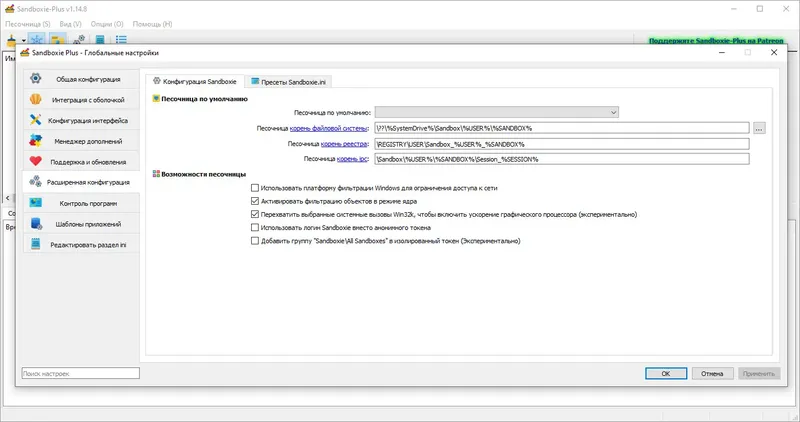Image resolution: width=800 pixels, height=422 pixels.
Task: Uncheck kernel-mode object filtering checkbox
Action: point(255,201)
